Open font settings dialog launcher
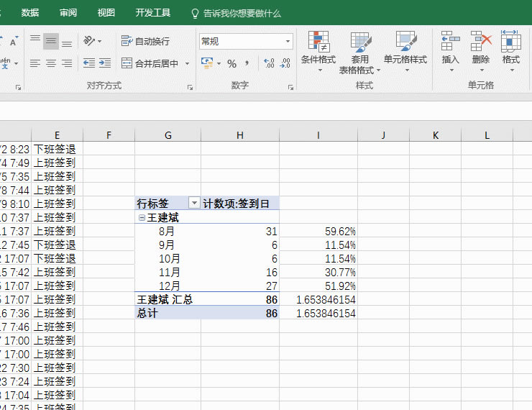The width and height of the screenshot is (532, 410). pyautogui.click(x=18, y=88)
